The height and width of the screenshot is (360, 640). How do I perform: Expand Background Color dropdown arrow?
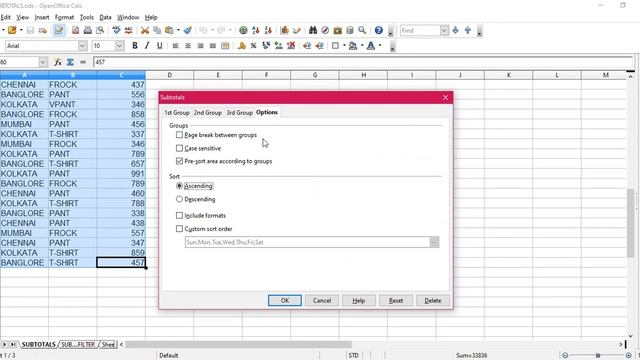click(362, 46)
